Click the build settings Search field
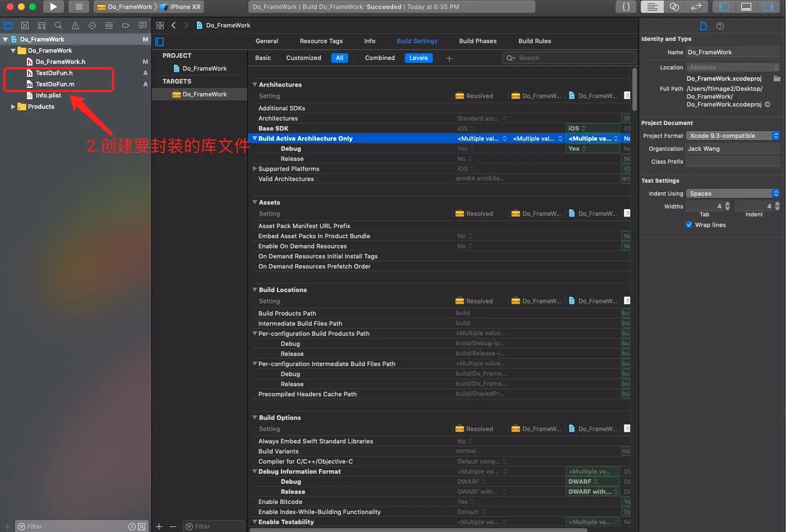 click(x=570, y=58)
